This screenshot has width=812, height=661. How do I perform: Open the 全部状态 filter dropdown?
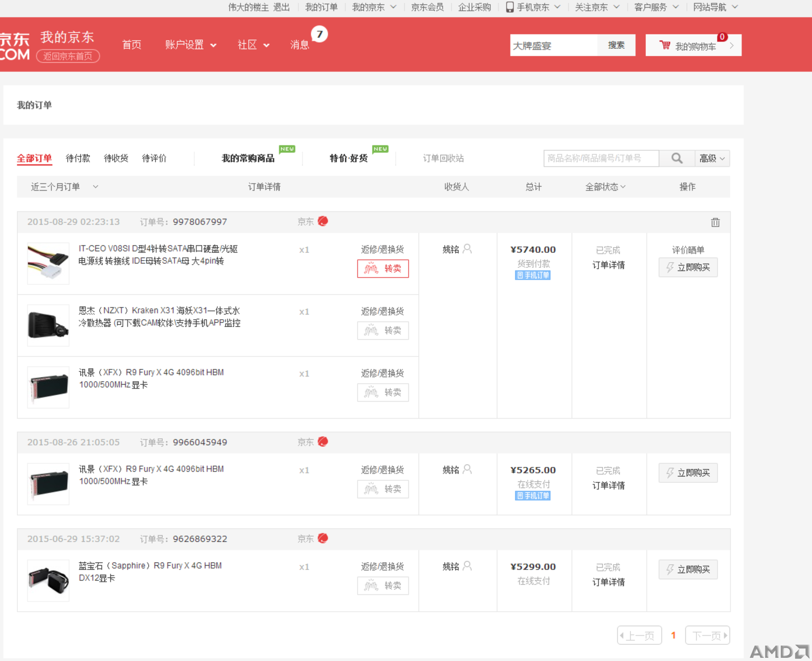[605, 187]
